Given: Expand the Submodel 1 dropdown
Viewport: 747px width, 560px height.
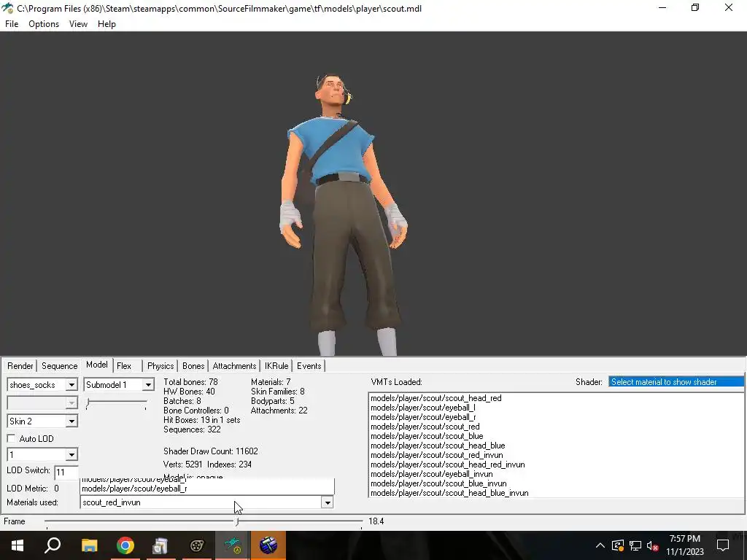Looking at the screenshot, I should tap(148, 385).
